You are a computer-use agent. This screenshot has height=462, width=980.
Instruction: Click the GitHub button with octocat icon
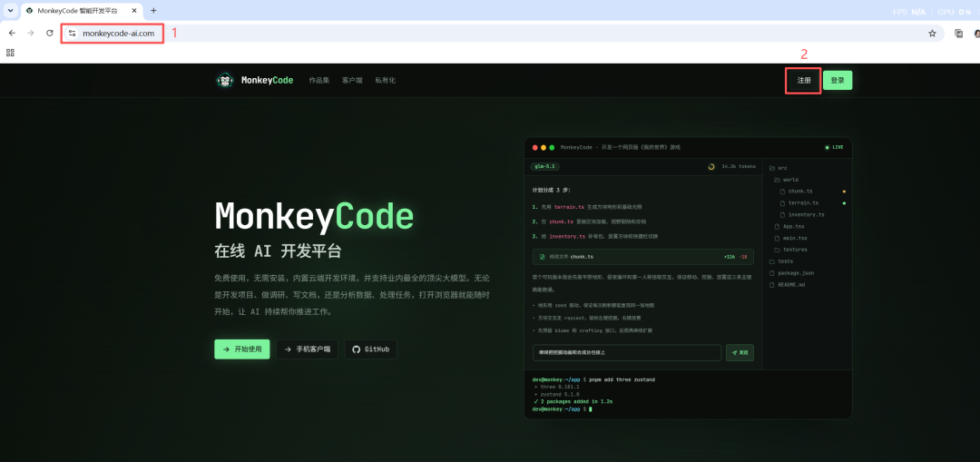click(x=370, y=349)
